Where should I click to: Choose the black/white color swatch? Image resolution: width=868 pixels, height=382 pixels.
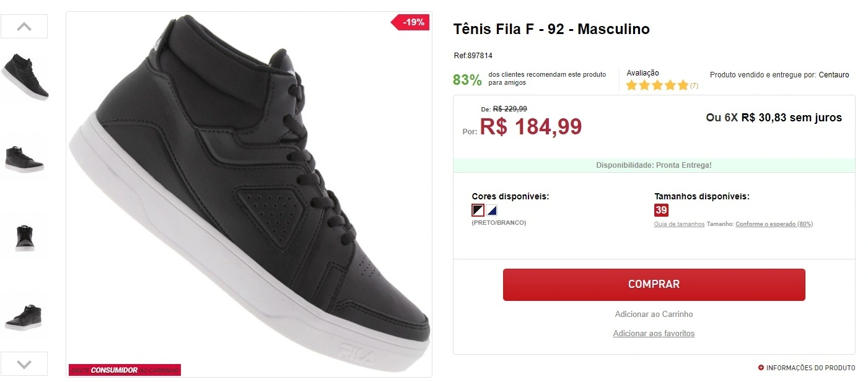tap(478, 210)
